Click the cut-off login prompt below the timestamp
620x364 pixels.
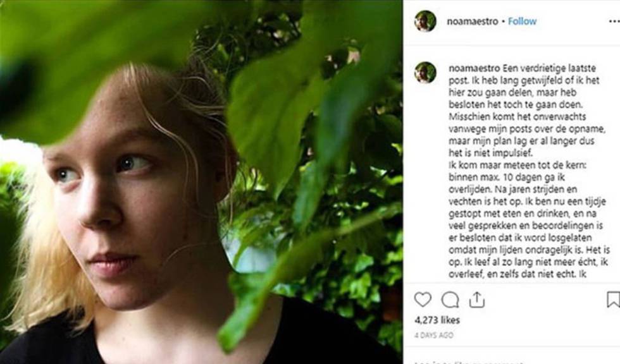click(x=468, y=362)
